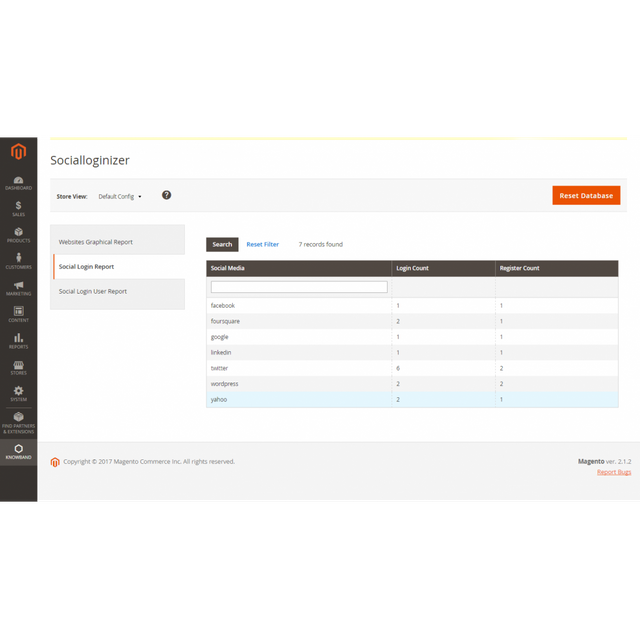Viewport: 640px width, 640px height.
Task: Select the Social Login Report tab
Action: click(x=118, y=267)
